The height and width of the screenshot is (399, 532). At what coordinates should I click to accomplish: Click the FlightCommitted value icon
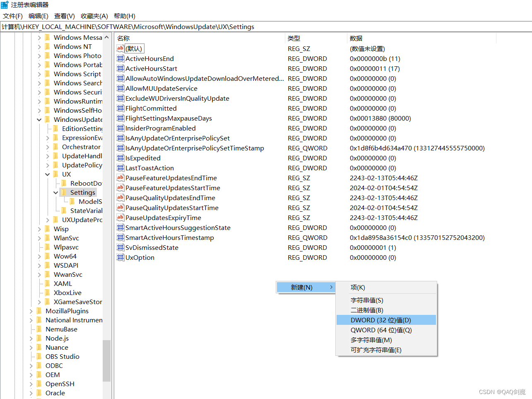(120, 108)
